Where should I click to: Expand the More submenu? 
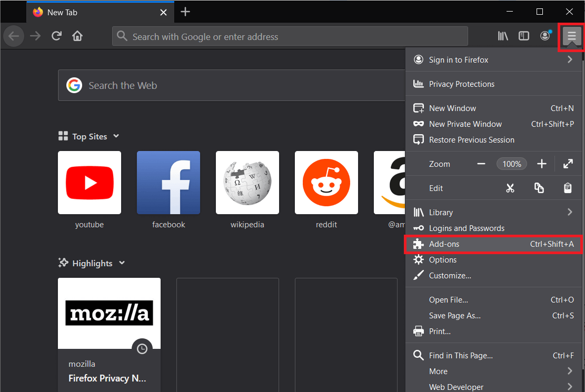coord(493,371)
